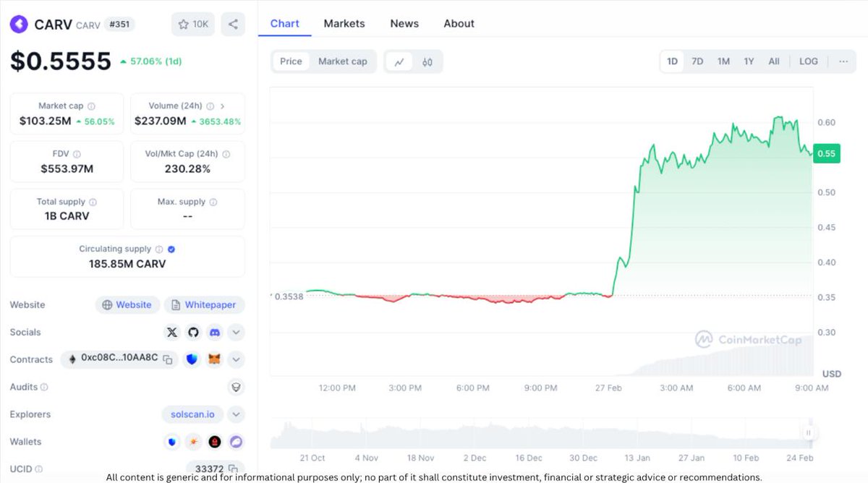868x483 pixels.
Task: Add token to MetaMask fox icon
Action: point(214,359)
